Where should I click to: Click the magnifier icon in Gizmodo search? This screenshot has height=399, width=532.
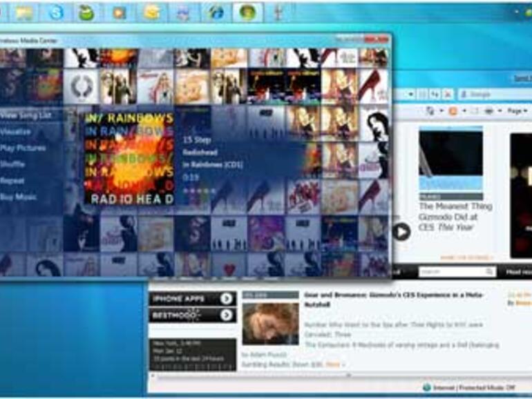[489, 272]
